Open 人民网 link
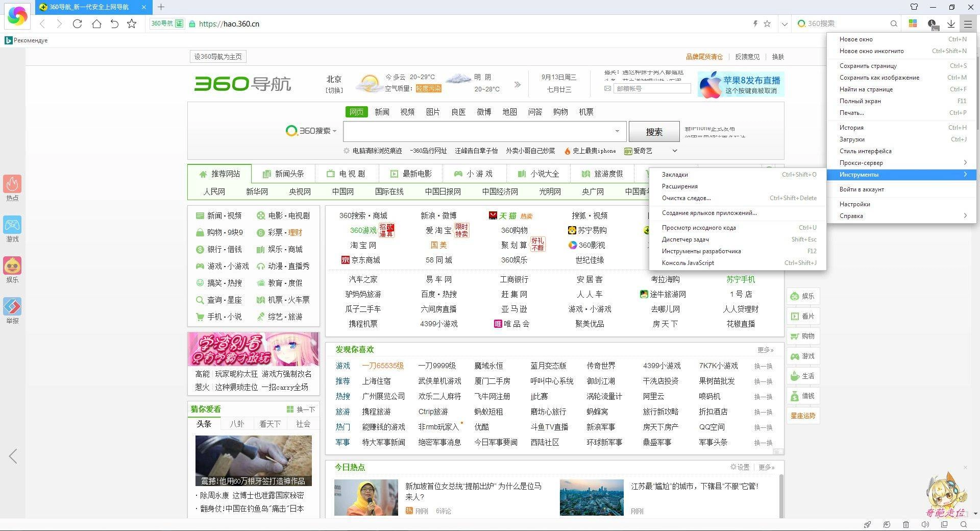This screenshot has height=531, width=980. click(x=214, y=191)
